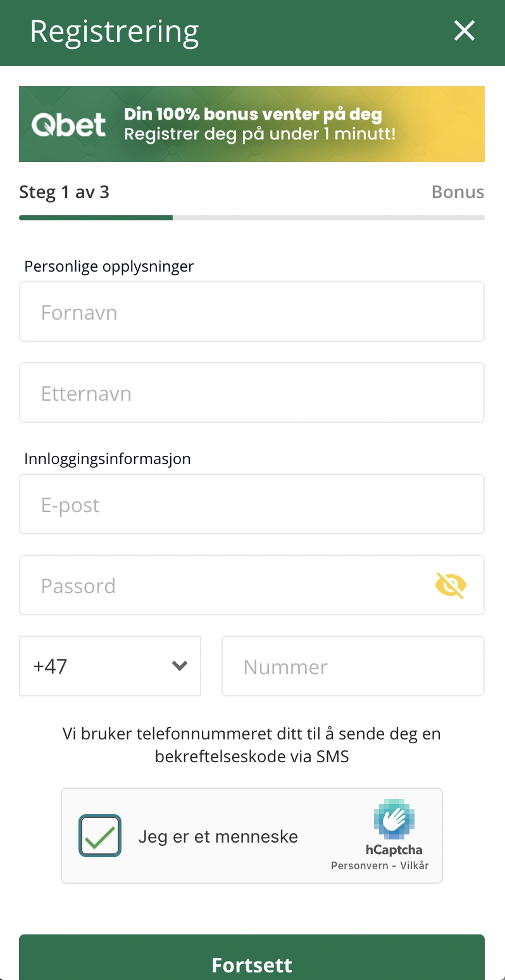Click the Steg 1 av 3 label
Viewport: 505px width, 980px height.
(64, 192)
